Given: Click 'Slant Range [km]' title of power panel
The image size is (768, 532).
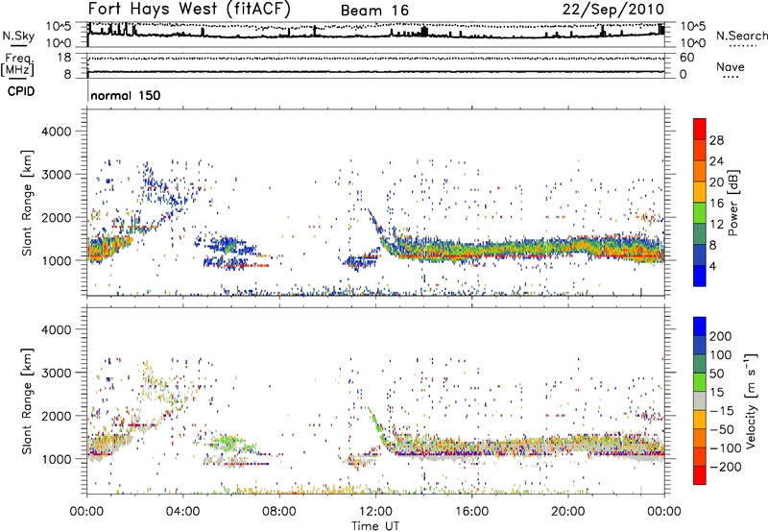Looking at the screenshot, I should pos(27,203).
